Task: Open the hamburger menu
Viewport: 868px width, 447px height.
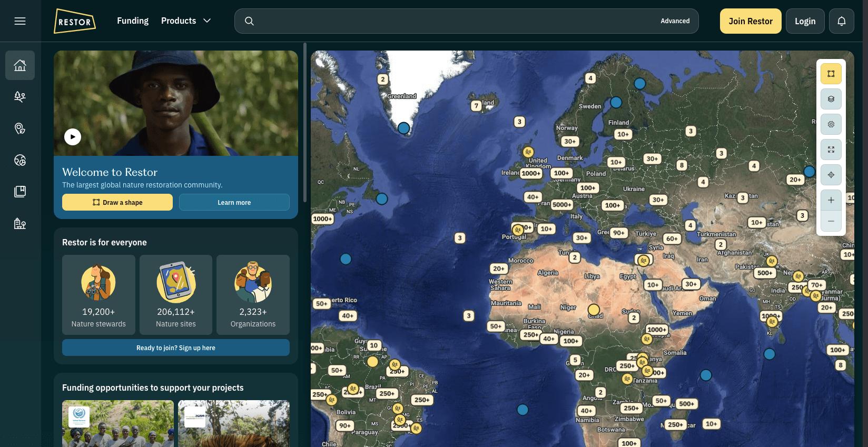Action: 20,21
